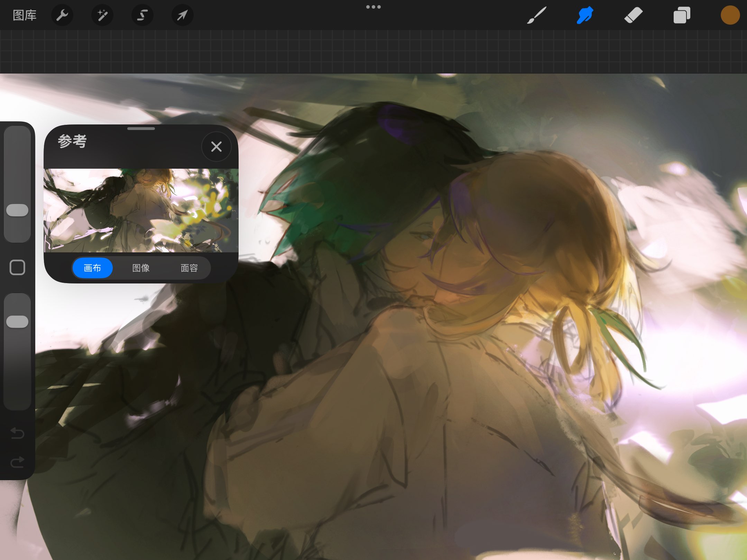Click the reference thumbnail preview image
The width and height of the screenshot is (747, 560).
point(141,210)
